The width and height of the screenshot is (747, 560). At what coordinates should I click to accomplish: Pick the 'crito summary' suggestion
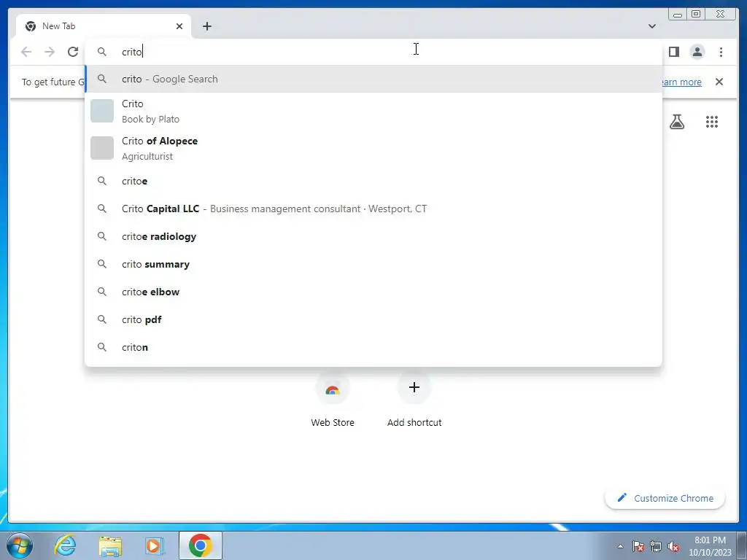click(x=373, y=264)
